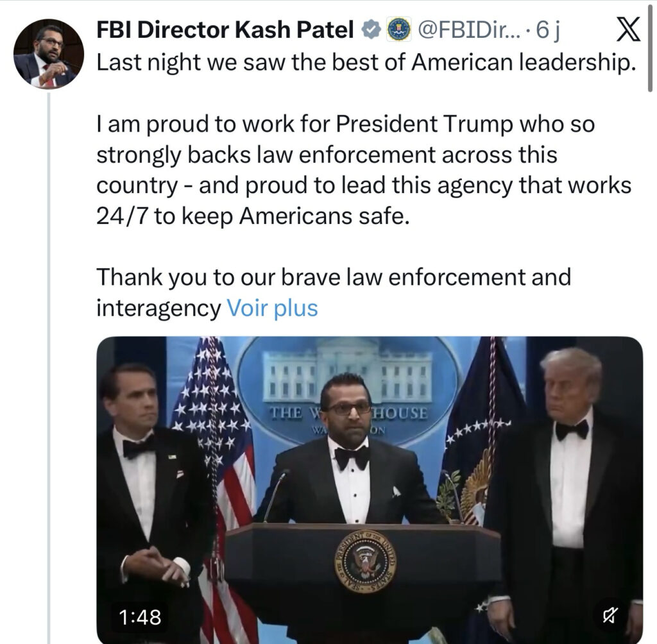
Task: Click the FBI seal affiliation badge
Action: pyautogui.click(x=398, y=30)
